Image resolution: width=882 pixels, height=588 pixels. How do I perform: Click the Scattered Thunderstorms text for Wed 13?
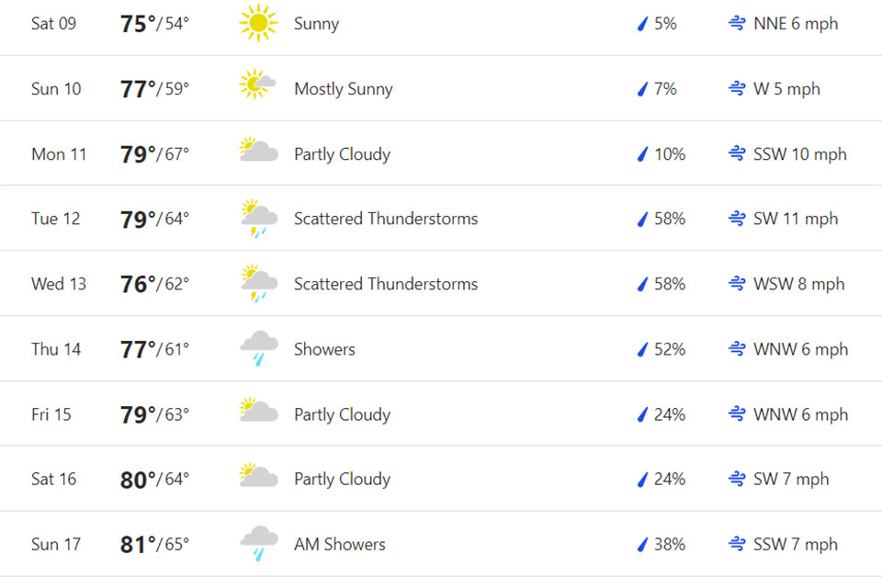[x=386, y=284]
